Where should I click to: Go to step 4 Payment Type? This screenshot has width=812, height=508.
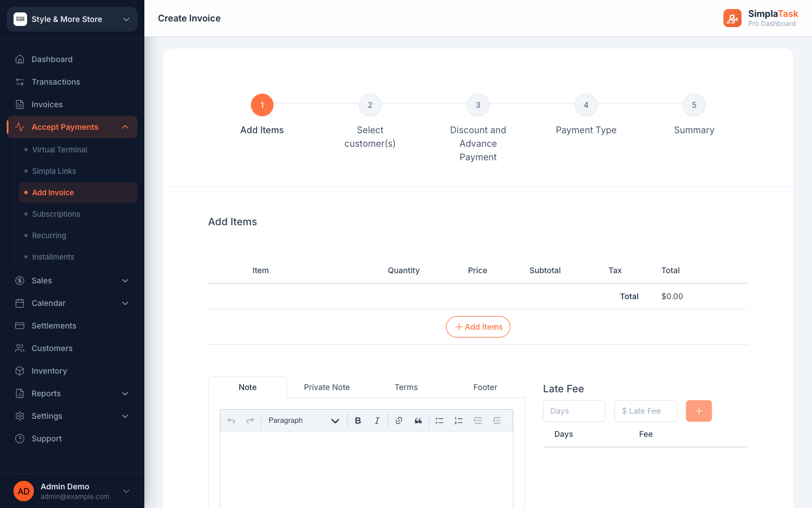(x=586, y=105)
